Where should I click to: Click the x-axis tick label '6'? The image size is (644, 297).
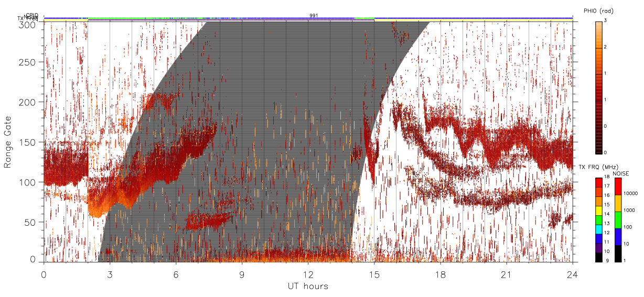(x=176, y=274)
